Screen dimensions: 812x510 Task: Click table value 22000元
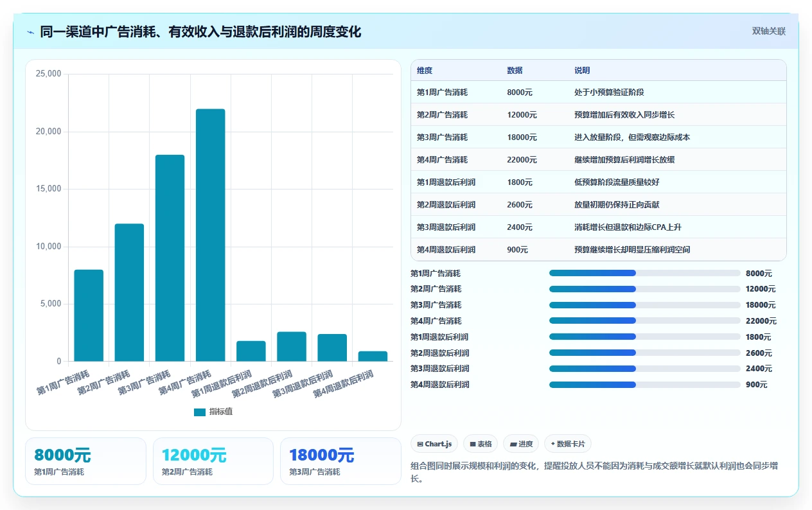pos(522,160)
